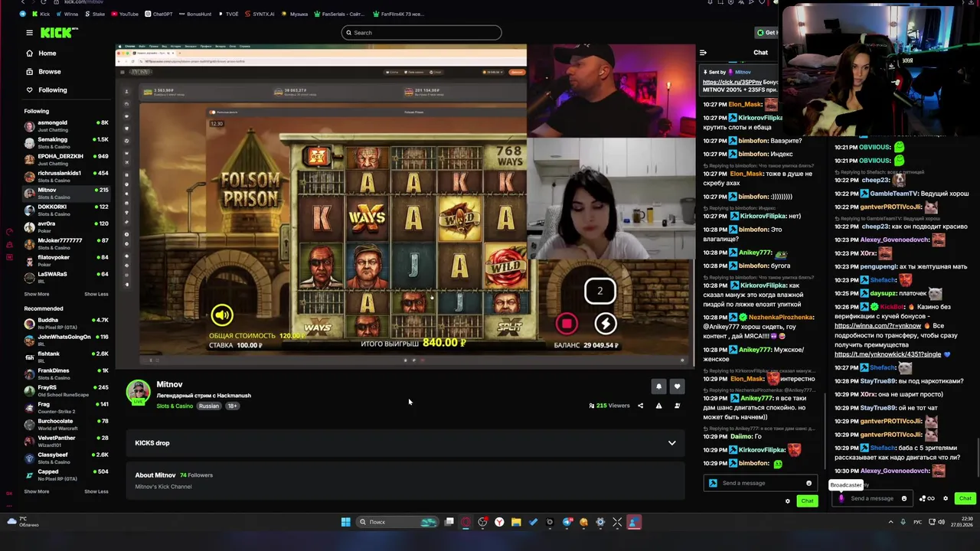
Task: Open the user icon beside report
Action: click(677, 406)
